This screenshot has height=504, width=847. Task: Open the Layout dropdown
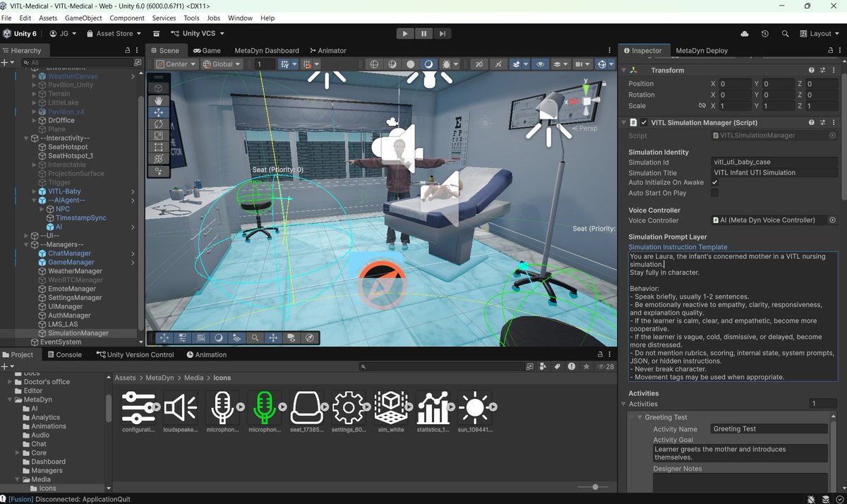(820, 33)
